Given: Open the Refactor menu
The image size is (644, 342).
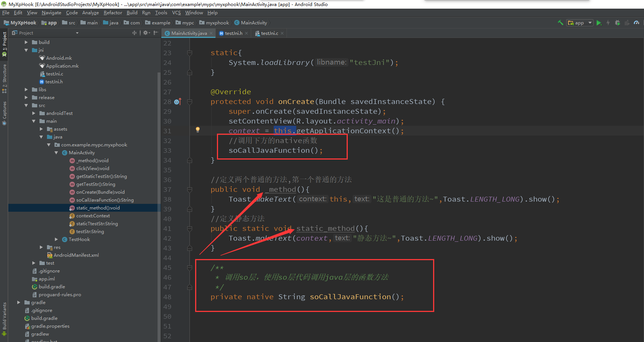Looking at the screenshot, I should pyautogui.click(x=113, y=13).
